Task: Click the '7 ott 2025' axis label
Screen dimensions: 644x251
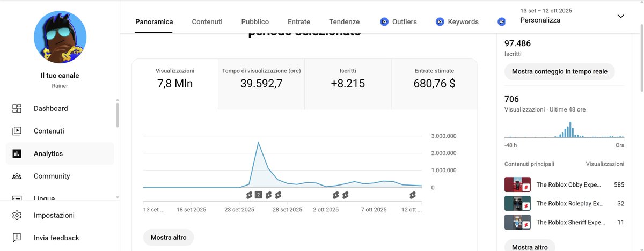Action: click(x=374, y=210)
